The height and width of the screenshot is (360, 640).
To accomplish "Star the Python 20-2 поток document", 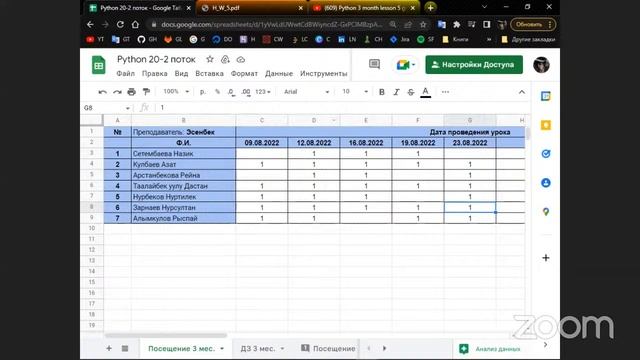I will pos(210,59).
